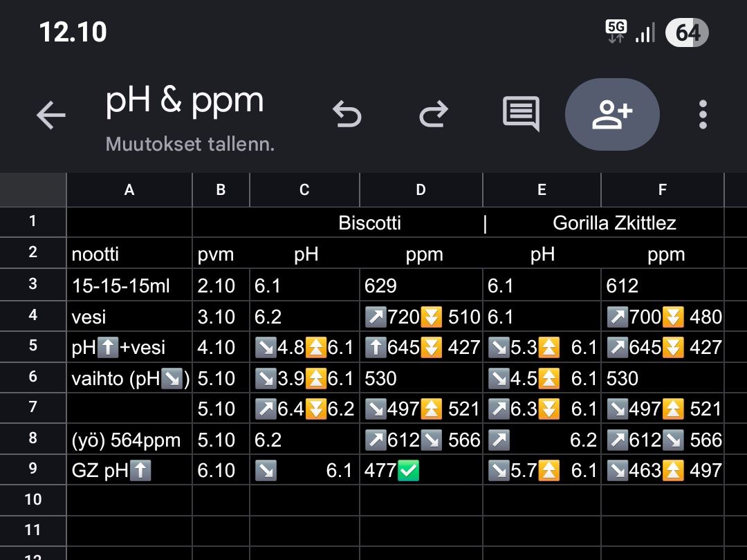Image resolution: width=747 pixels, height=560 pixels.
Task: Tap the document title pH & ppm
Action: (185, 101)
